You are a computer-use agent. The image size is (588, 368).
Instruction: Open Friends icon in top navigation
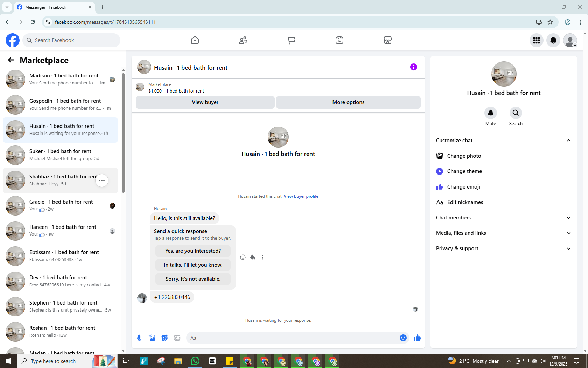[243, 40]
